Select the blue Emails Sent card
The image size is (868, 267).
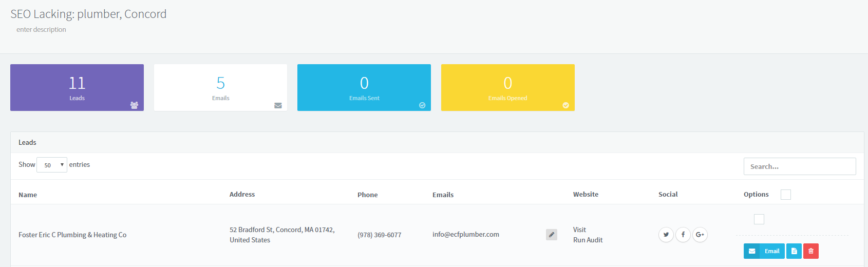(364, 87)
